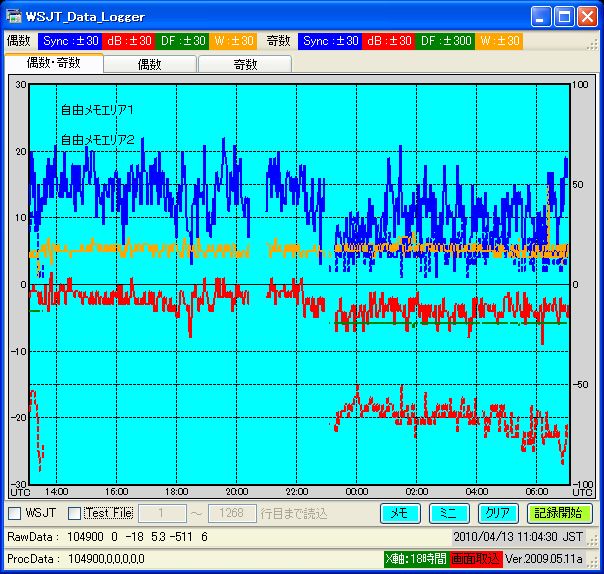Open the 偶数 tab
This screenshot has width=604, height=574.
(x=150, y=64)
